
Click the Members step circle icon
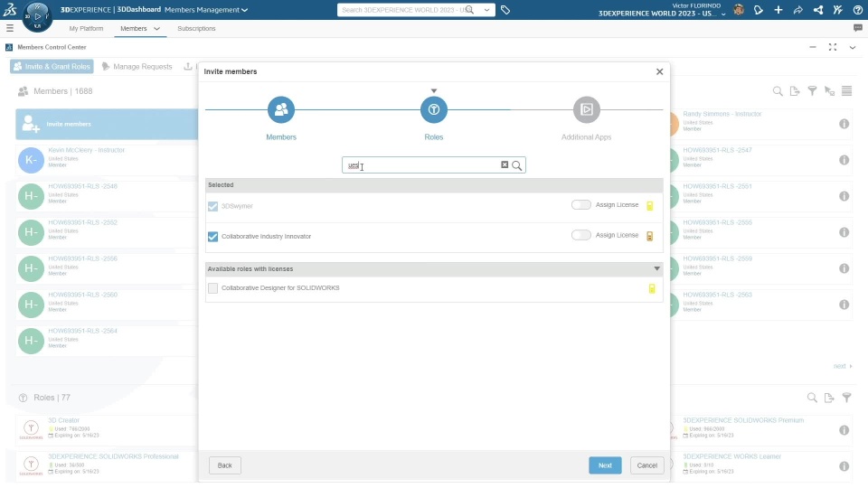click(x=281, y=109)
